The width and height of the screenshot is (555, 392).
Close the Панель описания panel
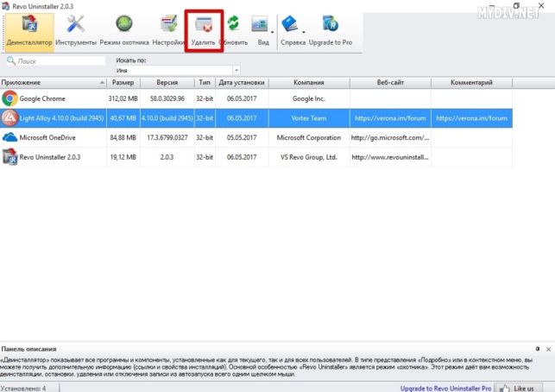point(548,349)
